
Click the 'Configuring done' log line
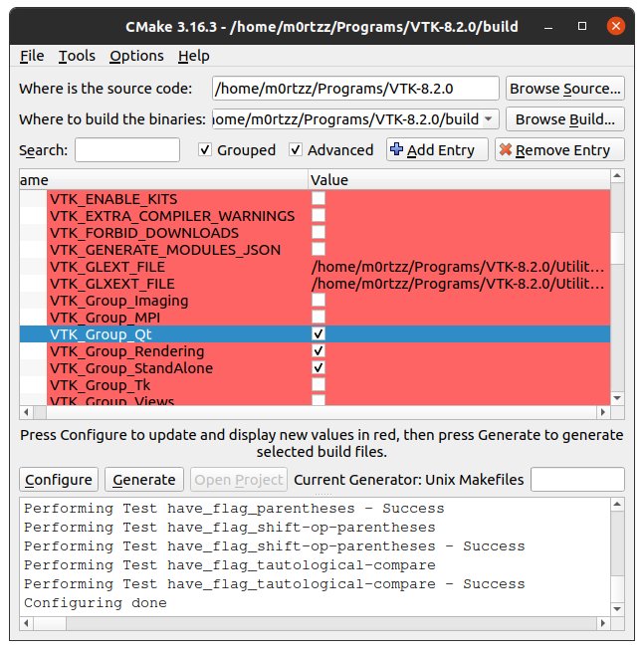coord(96,603)
